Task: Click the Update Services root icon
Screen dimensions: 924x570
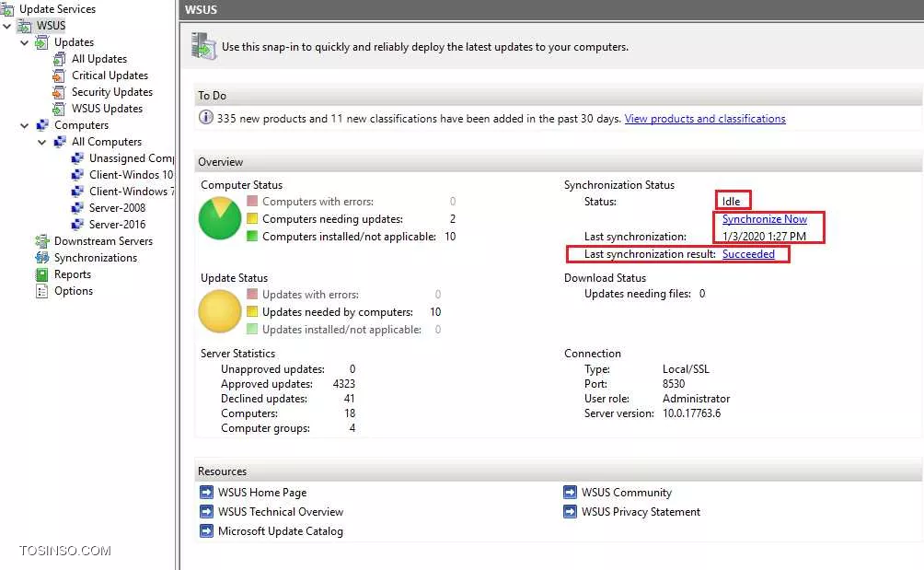Action: [7, 9]
